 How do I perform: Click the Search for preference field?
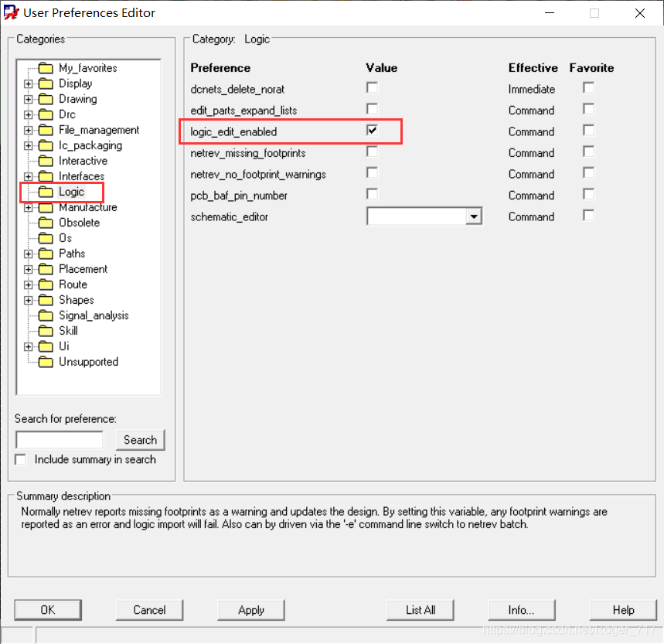click(x=60, y=440)
